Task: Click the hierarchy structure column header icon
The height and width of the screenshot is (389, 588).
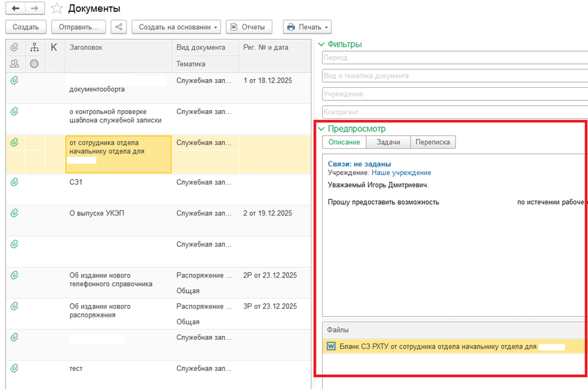Action: (35, 47)
